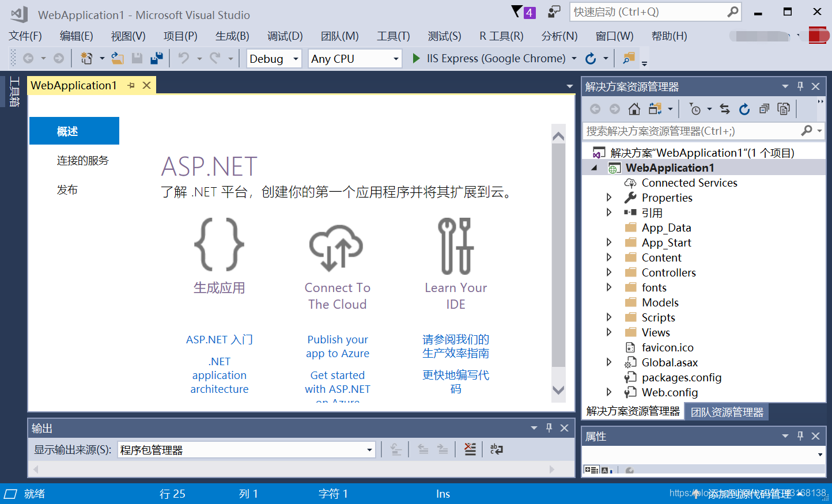Click the Save All toolbar icon
This screenshot has height=504, width=832.
pyautogui.click(x=156, y=58)
